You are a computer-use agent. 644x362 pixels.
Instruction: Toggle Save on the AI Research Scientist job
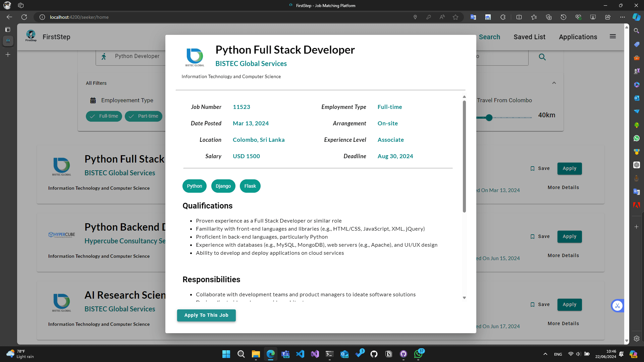click(x=540, y=304)
